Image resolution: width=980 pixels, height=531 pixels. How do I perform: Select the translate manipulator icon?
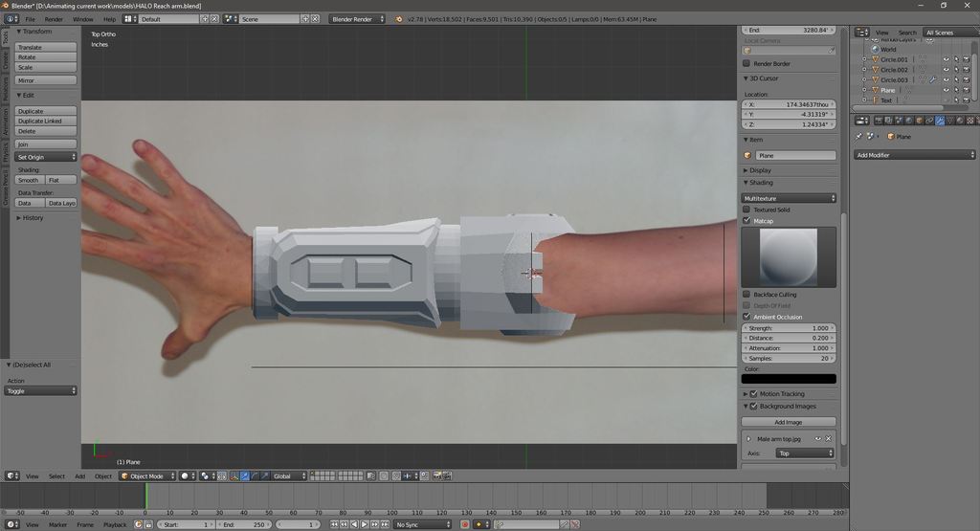point(244,476)
